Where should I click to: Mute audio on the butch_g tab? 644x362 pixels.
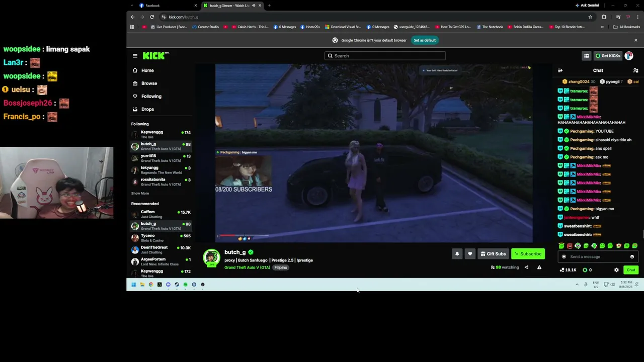(253, 6)
